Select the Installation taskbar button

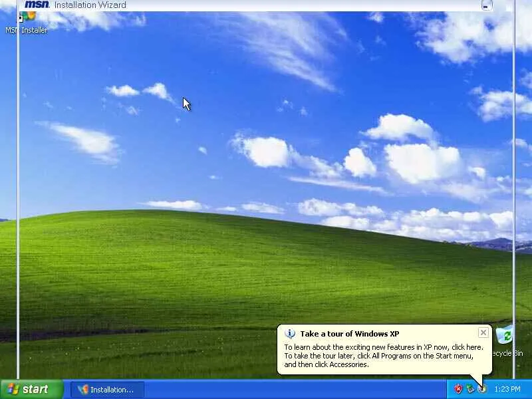pos(107,390)
